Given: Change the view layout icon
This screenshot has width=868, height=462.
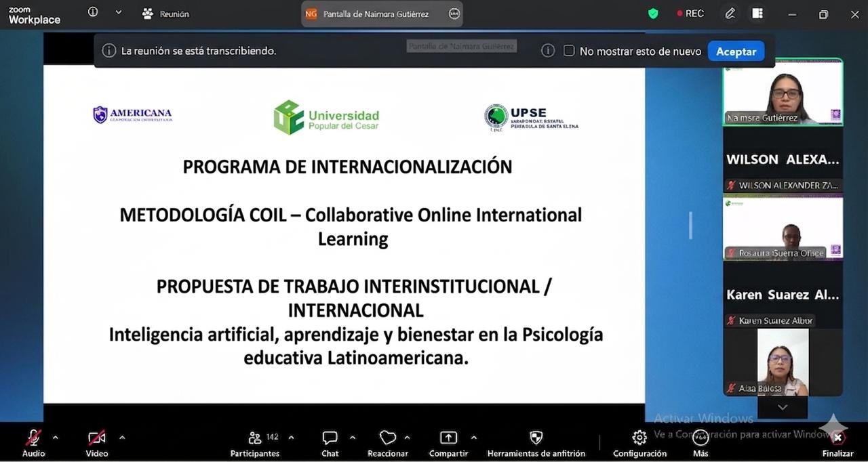Looking at the screenshot, I should (x=757, y=14).
